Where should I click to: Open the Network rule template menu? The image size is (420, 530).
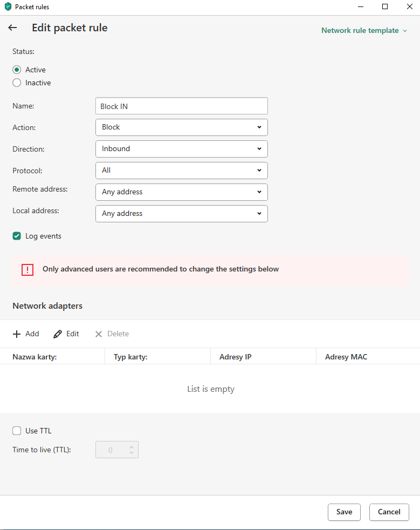pyautogui.click(x=364, y=31)
